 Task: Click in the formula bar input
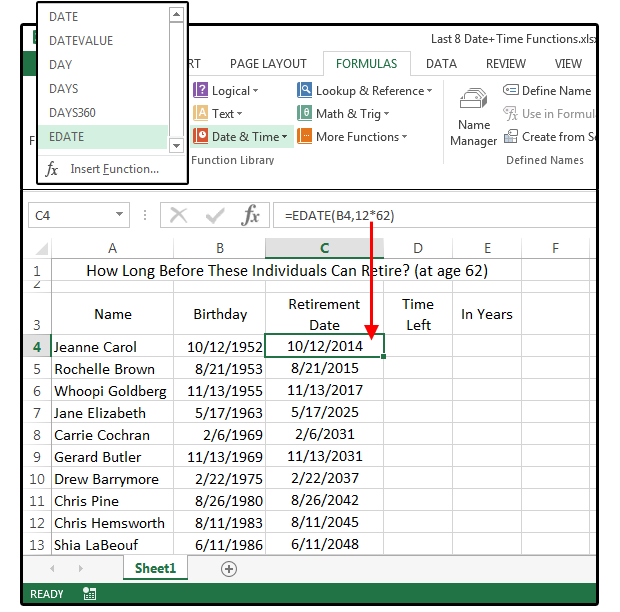click(435, 215)
